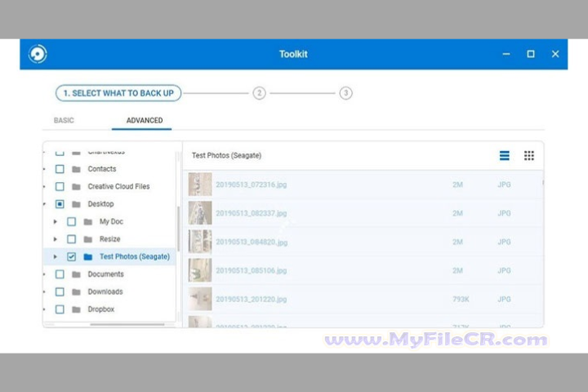Screen dimensions: 588x392
Task: Click the Desktop folder icon
Action: [76, 204]
